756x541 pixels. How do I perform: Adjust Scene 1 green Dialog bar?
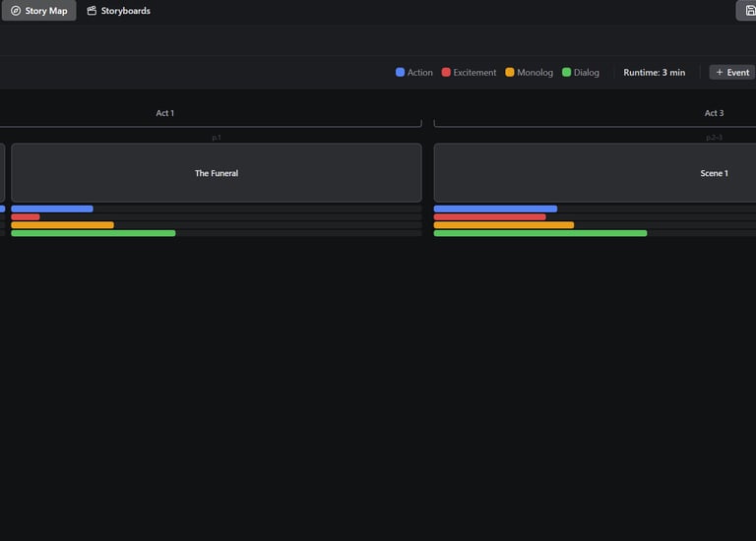point(540,233)
